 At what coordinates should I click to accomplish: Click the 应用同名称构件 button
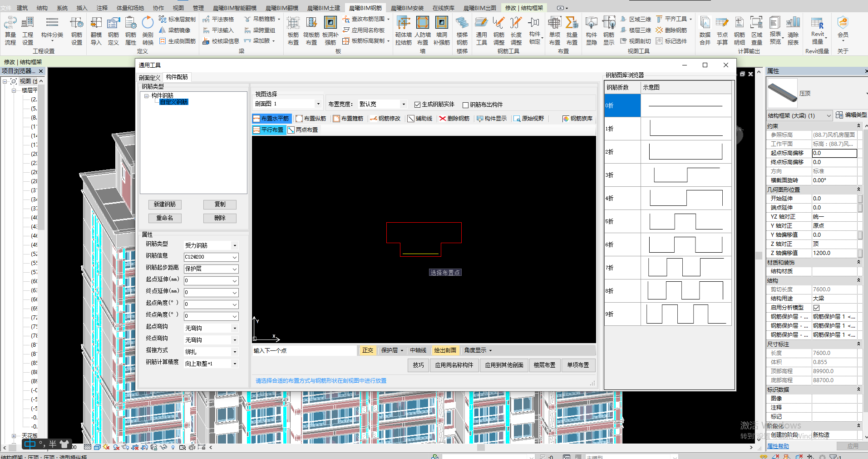[454, 365]
